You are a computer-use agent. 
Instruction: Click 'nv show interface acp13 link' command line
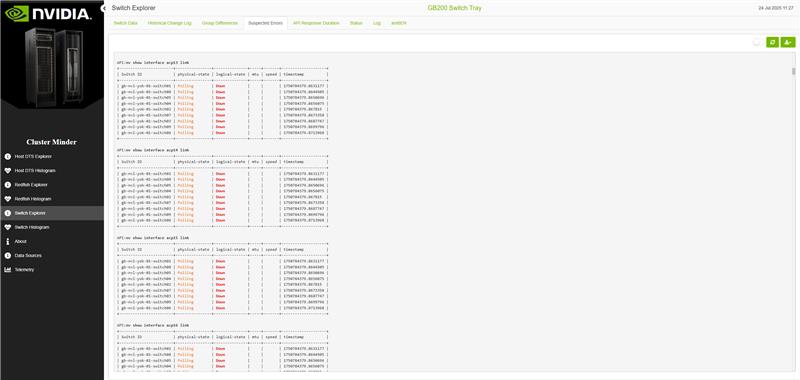click(x=153, y=63)
